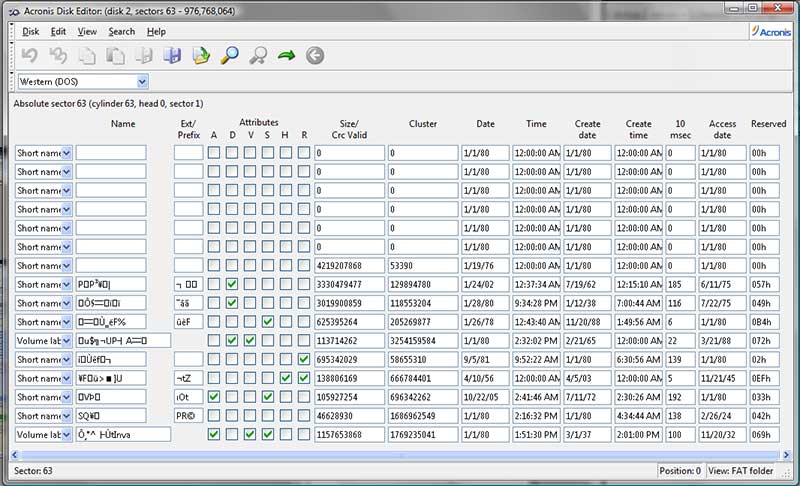Expand the Western (DOS) encoding dropdown
Viewport: 800px width, 486px height.
click(142, 82)
